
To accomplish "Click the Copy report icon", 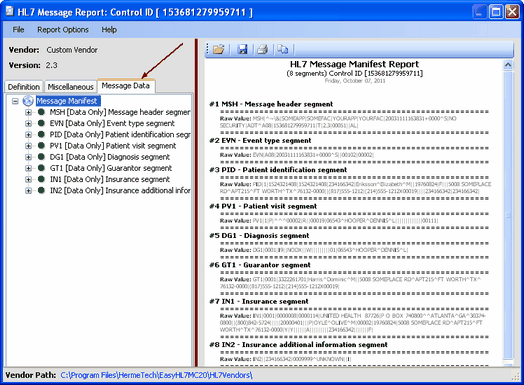I will pos(283,49).
